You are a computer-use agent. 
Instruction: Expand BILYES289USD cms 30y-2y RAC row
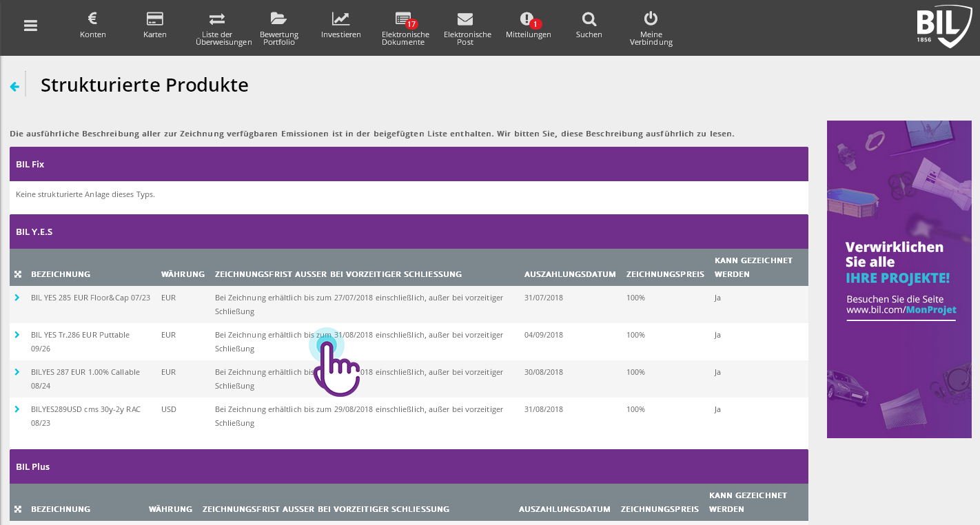coord(17,409)
